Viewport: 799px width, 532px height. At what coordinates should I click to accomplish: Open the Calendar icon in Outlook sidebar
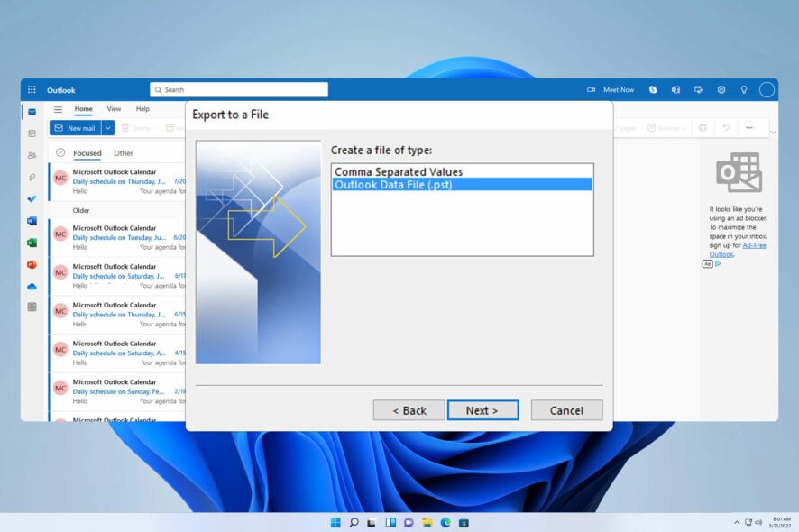[29, 133]
